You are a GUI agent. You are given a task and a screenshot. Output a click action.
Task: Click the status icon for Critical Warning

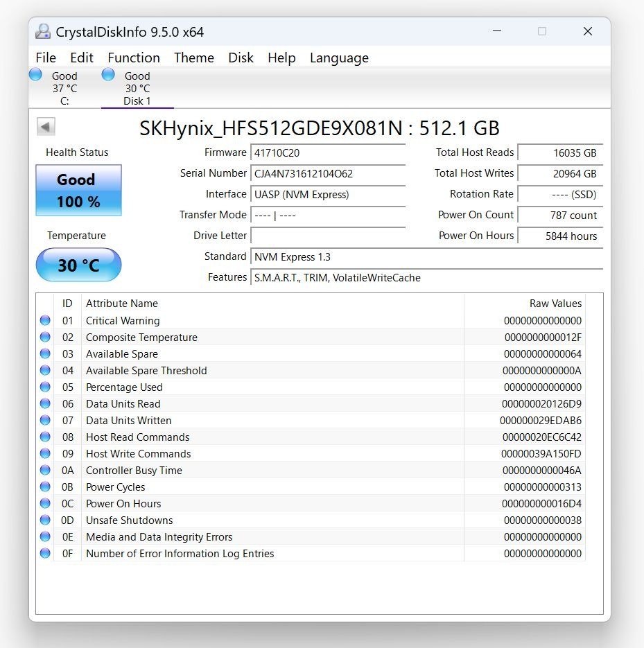(x=45, y=320)
